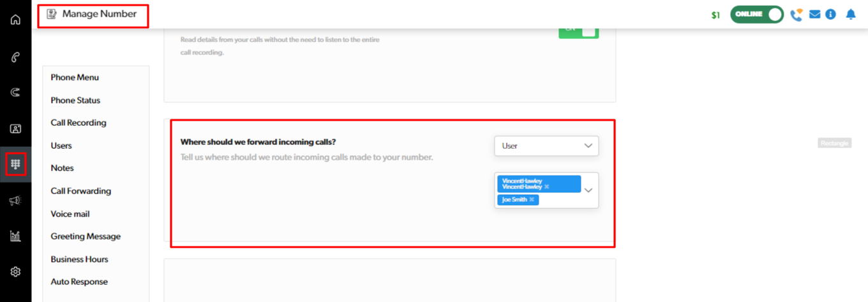Toggle the ONLINE status switch
The height and width of the screenshot is (302, 868).
pyautogui.click(x=757, y=15)
